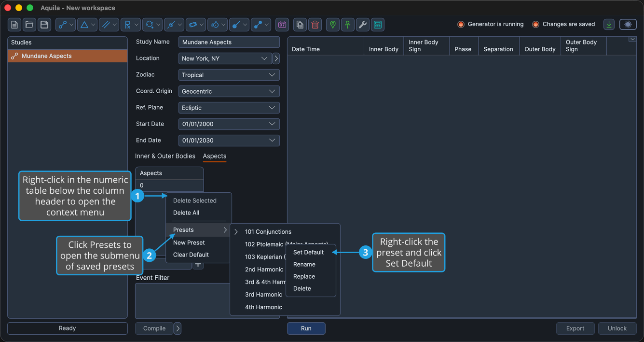Choose Delete in preset menu
This screenshot has width=644, height=342.
(311, 288)
